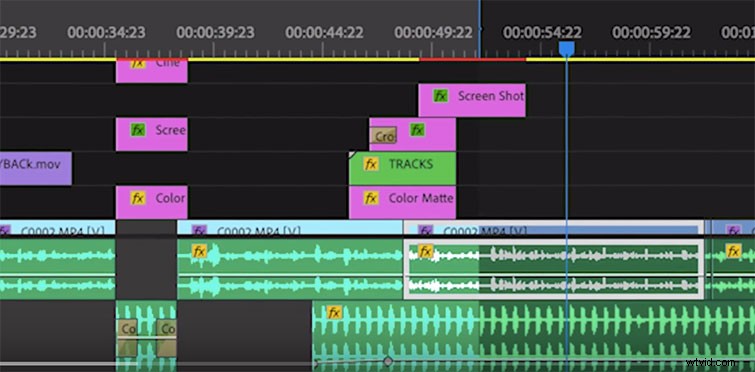Select the short Scree clip
Screen dimensions: 755x372
coord(152,134)
